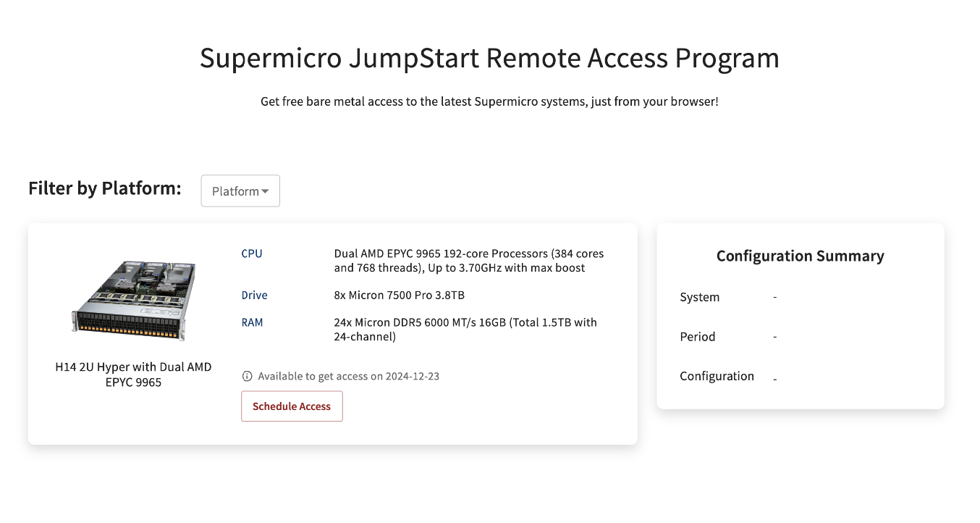Screen dimensions: 980x523
Task: Click the H14 2U Hyper product name
Action: point(133,375)
